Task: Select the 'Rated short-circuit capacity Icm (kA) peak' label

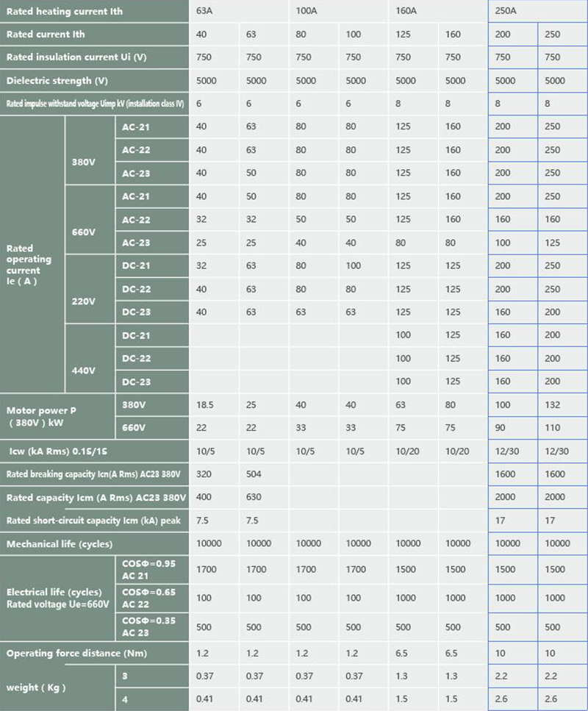Action: point(94,521)
